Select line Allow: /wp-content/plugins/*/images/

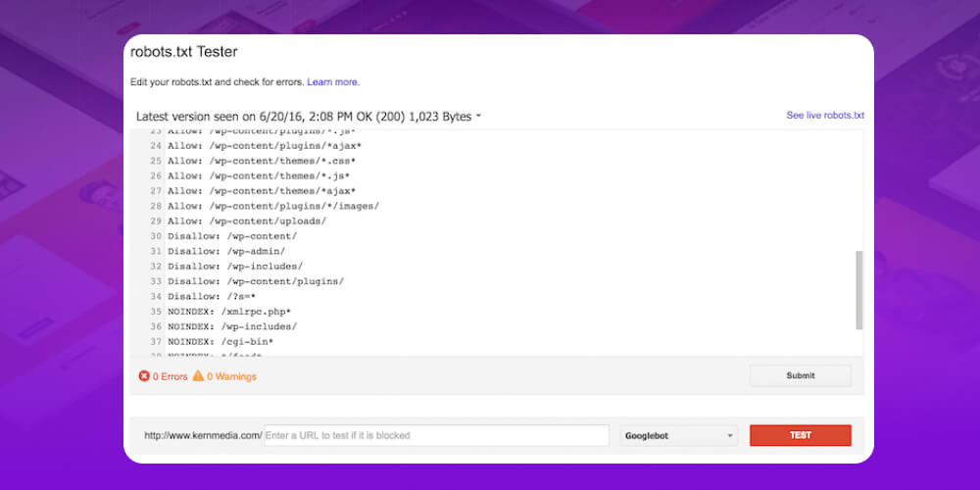tap(273, 206)
